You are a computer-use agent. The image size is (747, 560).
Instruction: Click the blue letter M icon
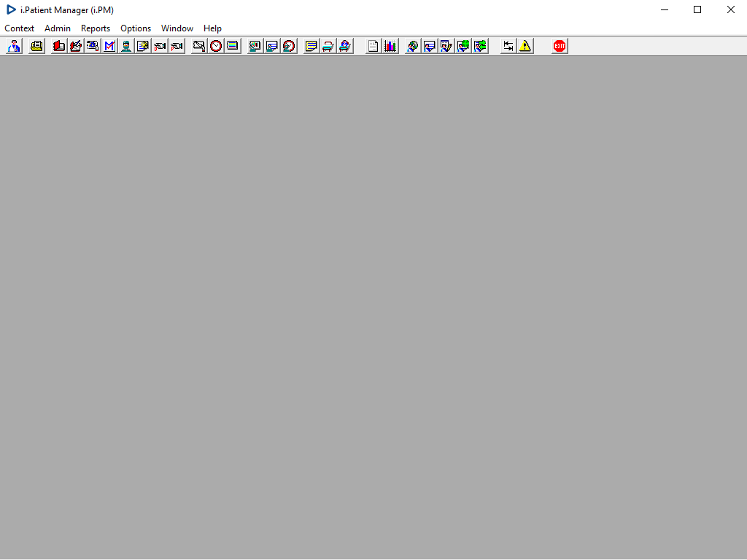click(x=109, y=46)
